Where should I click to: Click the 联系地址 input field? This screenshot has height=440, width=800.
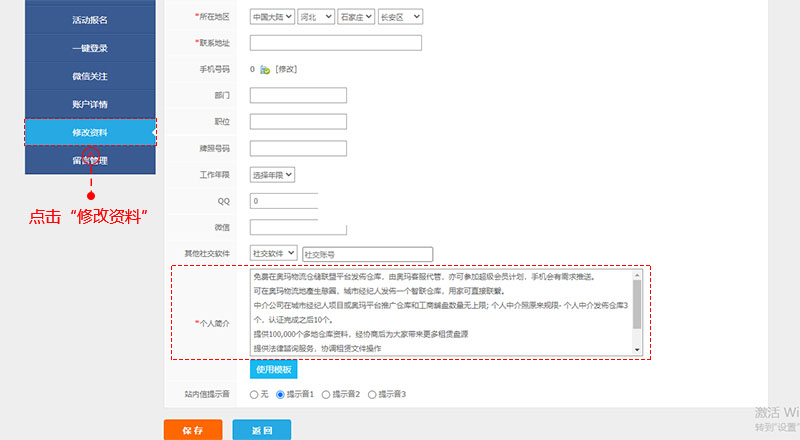(x=335, y=43)
